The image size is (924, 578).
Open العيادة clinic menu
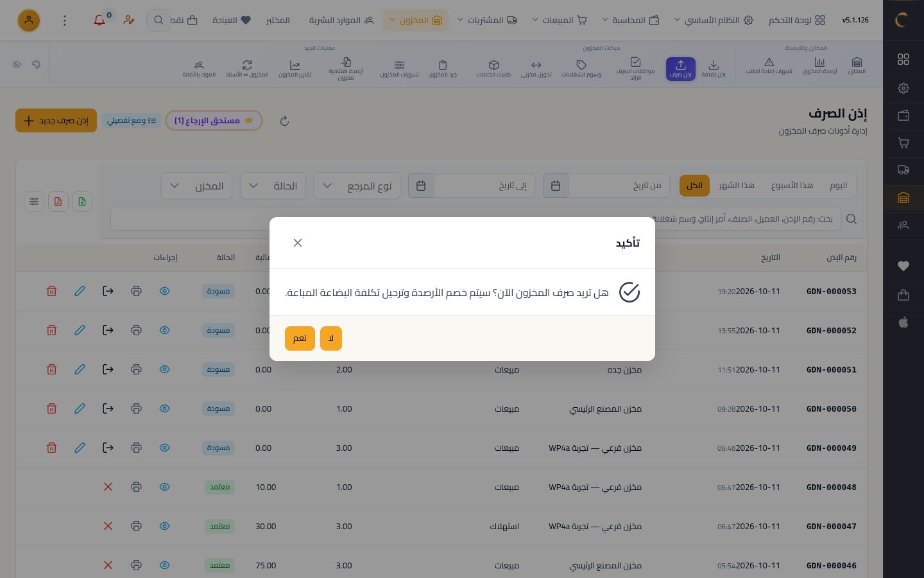[232, 21]
